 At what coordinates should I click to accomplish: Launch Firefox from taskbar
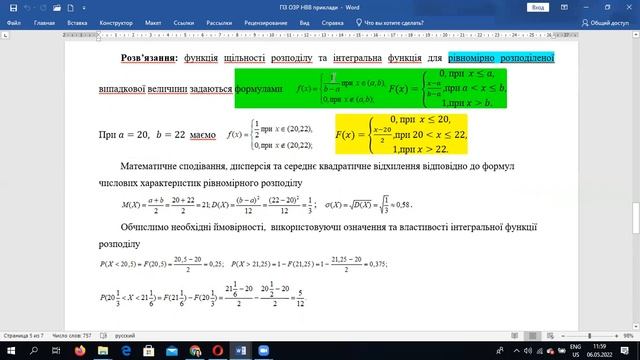click(x=80, y=351)
